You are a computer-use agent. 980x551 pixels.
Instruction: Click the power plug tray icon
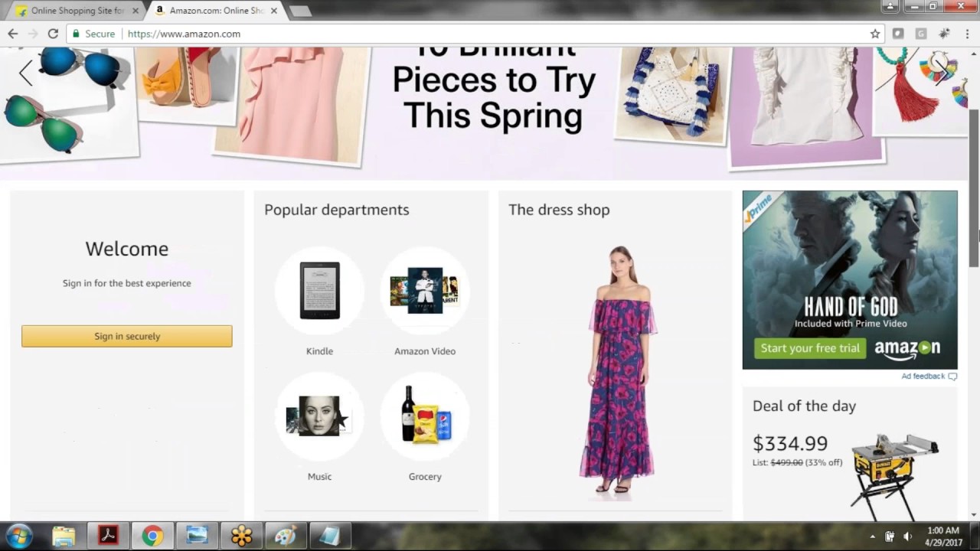point(890,536)
